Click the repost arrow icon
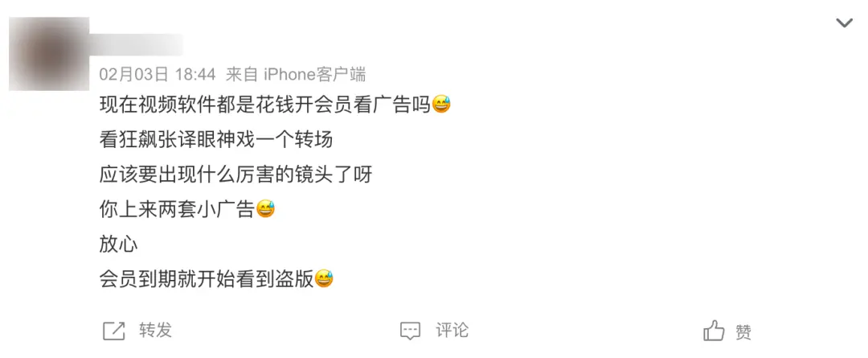This screenshot has height=358, width=868. 114,331
